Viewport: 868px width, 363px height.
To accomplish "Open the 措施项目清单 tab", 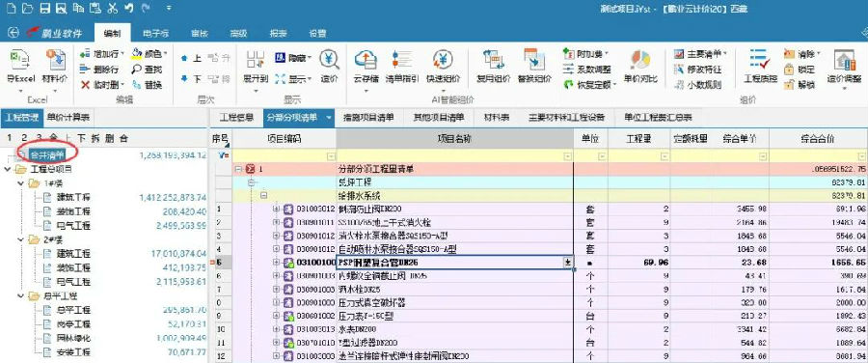I will tap(368, 118).
